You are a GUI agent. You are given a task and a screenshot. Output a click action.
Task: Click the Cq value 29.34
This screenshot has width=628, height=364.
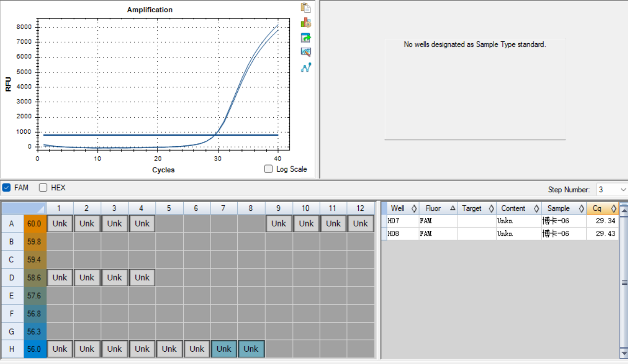tap(605, 221)
